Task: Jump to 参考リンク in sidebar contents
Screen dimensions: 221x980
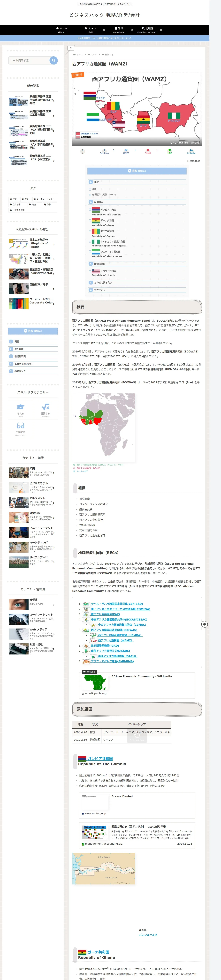Action: [x=20, y=371]
